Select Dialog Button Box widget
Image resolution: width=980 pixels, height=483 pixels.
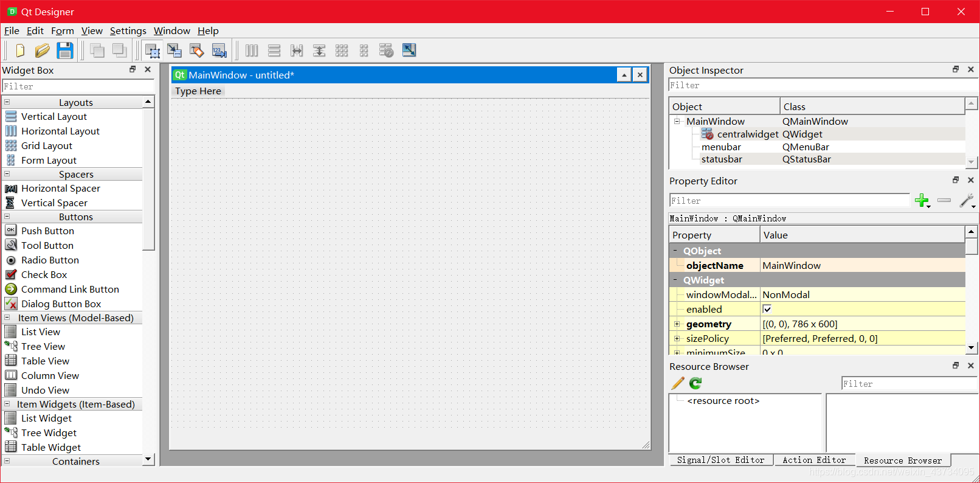tap(61, 304)
